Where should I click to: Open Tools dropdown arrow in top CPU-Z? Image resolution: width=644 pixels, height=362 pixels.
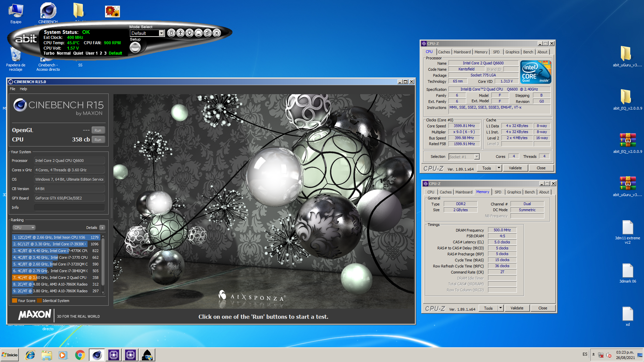point(499,168)
